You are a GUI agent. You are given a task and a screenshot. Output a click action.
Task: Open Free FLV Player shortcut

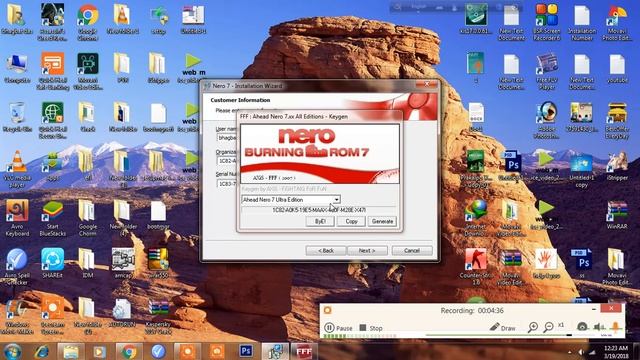click(547, 72)
